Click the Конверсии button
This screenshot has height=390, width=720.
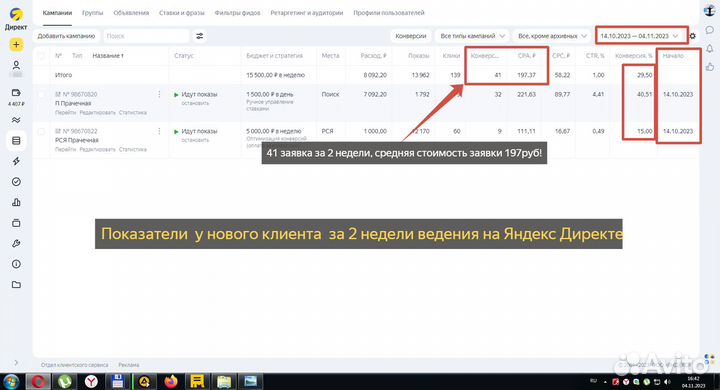[411, 36]
